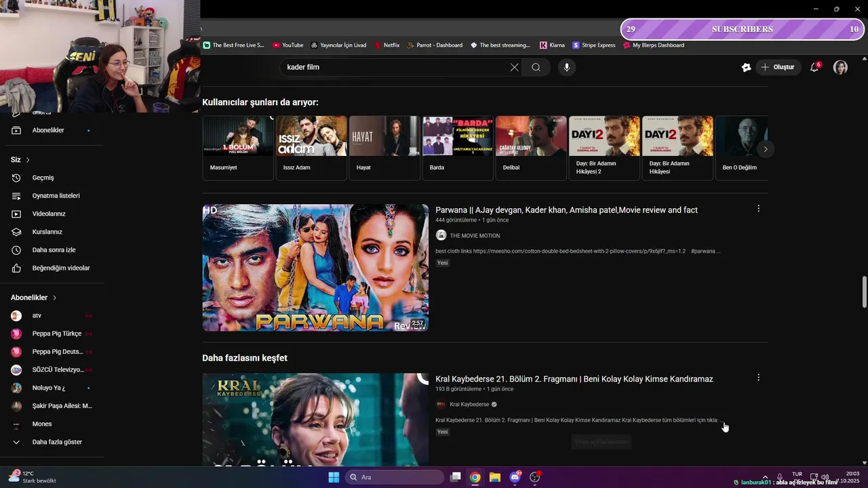Open THE MOVIE MOTION channel
The width and height of the screenshot is (868, 488).
475,236
